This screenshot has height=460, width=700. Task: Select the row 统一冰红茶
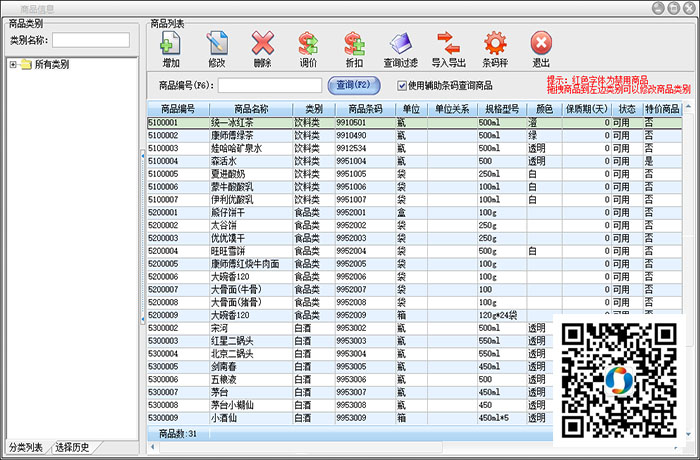(x=414, y=123)
